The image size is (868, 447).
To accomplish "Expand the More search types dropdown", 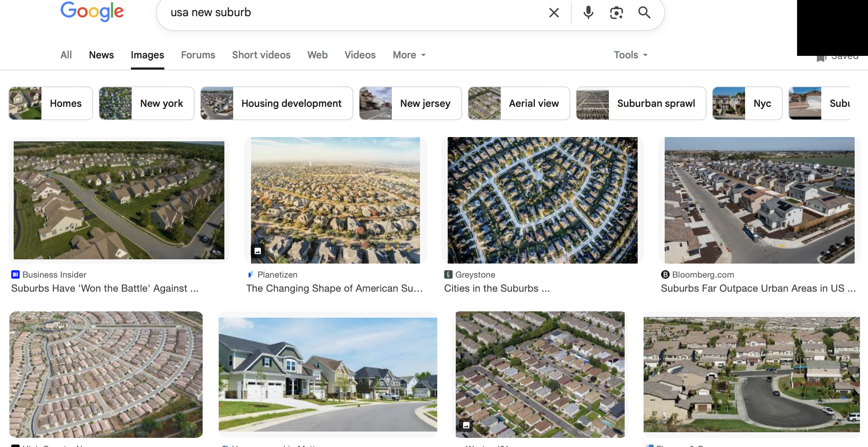I will point(409,55).
